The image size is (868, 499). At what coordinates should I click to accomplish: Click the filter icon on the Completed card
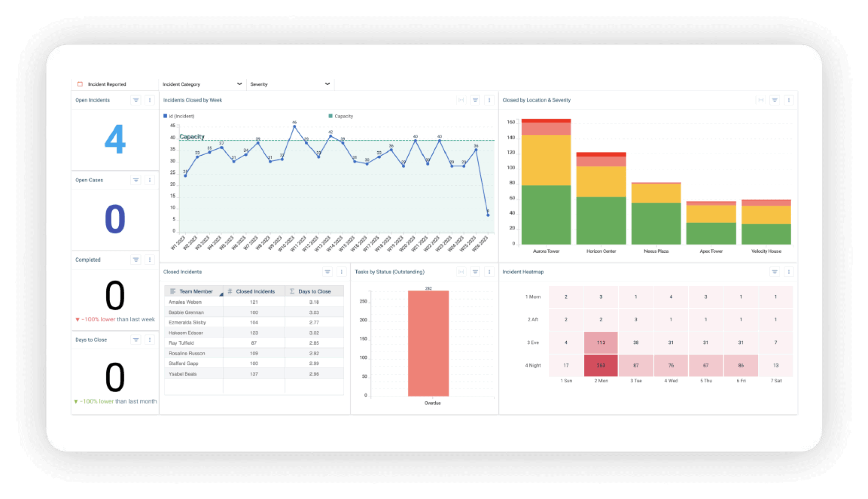136,259
